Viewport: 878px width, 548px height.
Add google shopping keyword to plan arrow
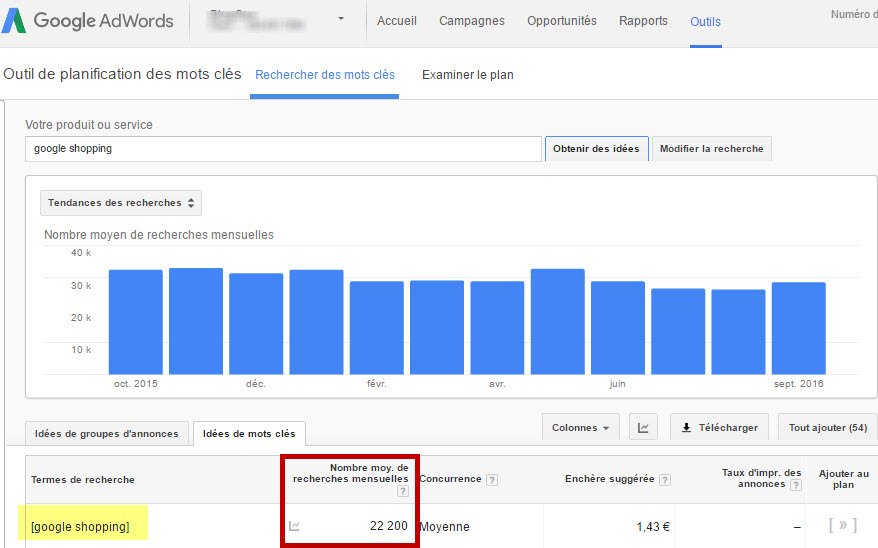pyautogui.click(x=843, y=525)
